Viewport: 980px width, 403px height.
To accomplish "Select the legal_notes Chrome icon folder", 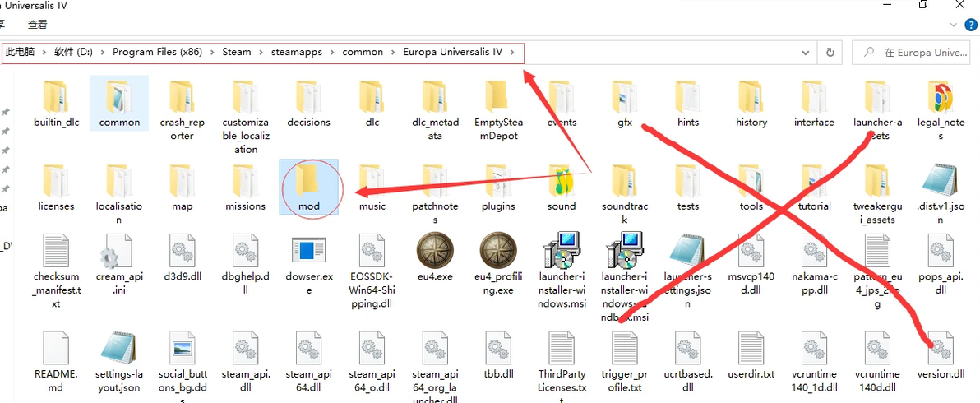I will tap(941, 110).
